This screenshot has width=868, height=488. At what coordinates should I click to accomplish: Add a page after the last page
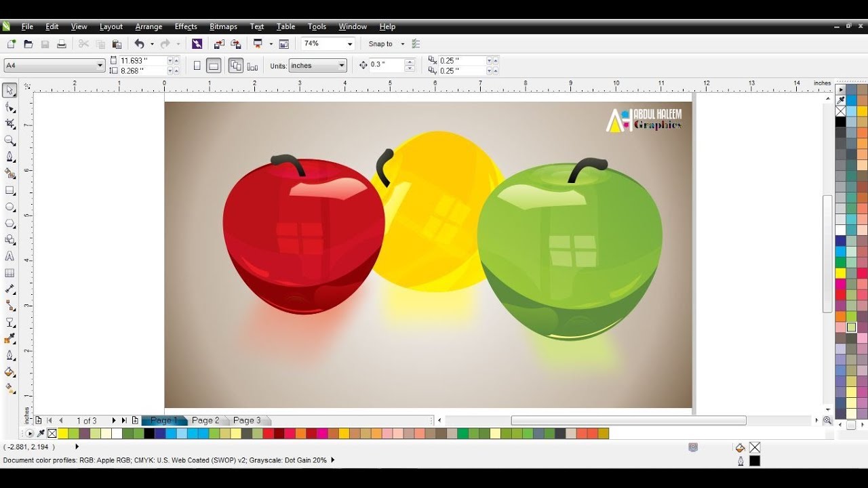pyautogui.click(x=135, y=421)
